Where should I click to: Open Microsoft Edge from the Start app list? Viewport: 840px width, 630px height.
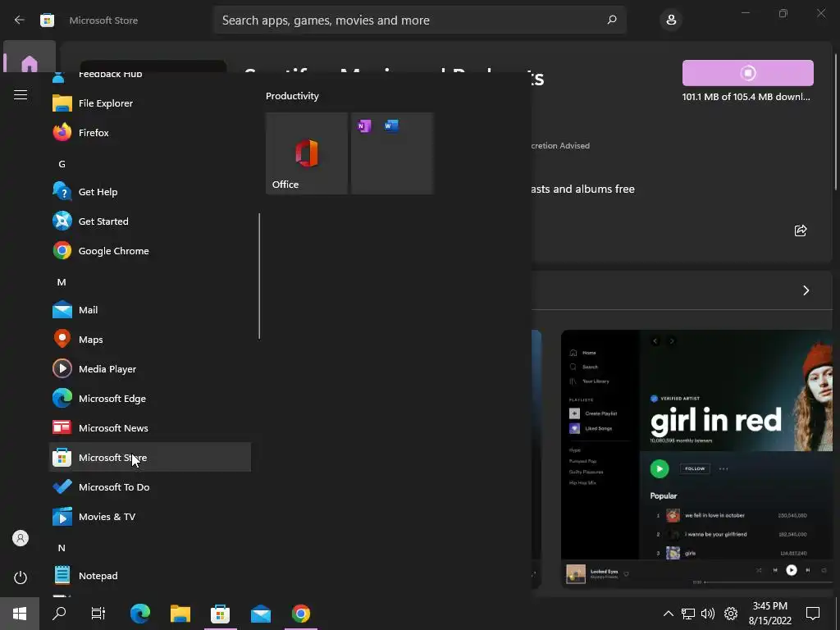[x=150, y=398]
